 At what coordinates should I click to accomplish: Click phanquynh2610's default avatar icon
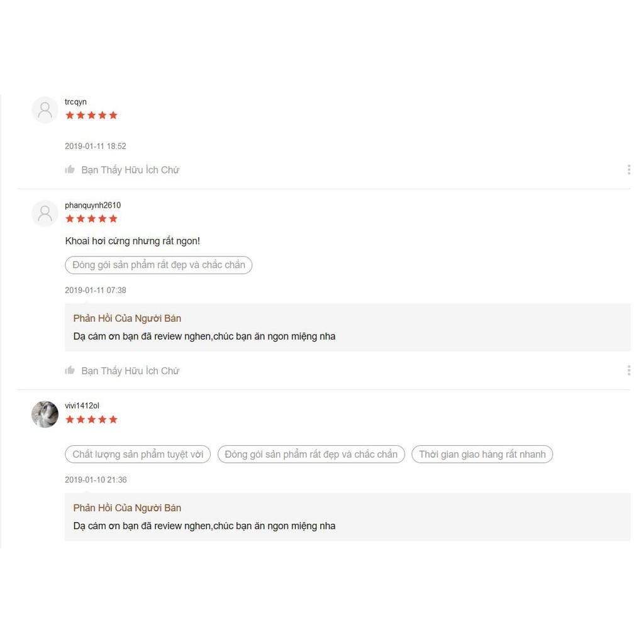coord(45,213)
